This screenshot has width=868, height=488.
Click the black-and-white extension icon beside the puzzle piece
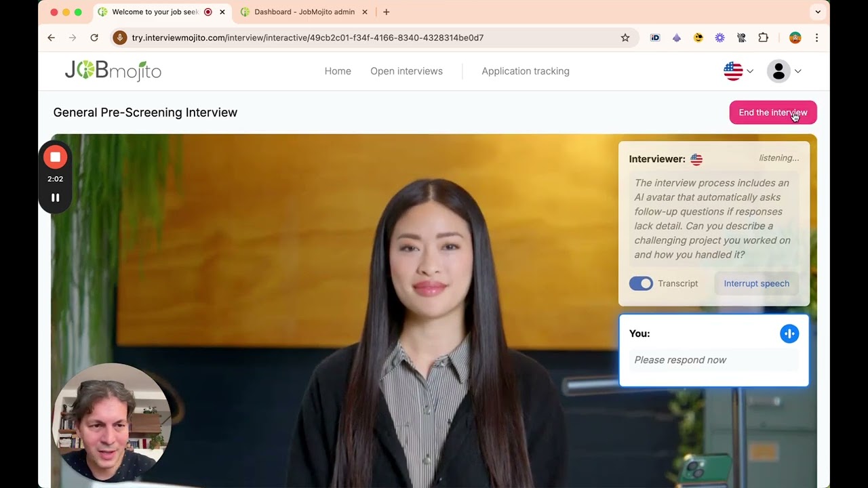tap(742, 38)
